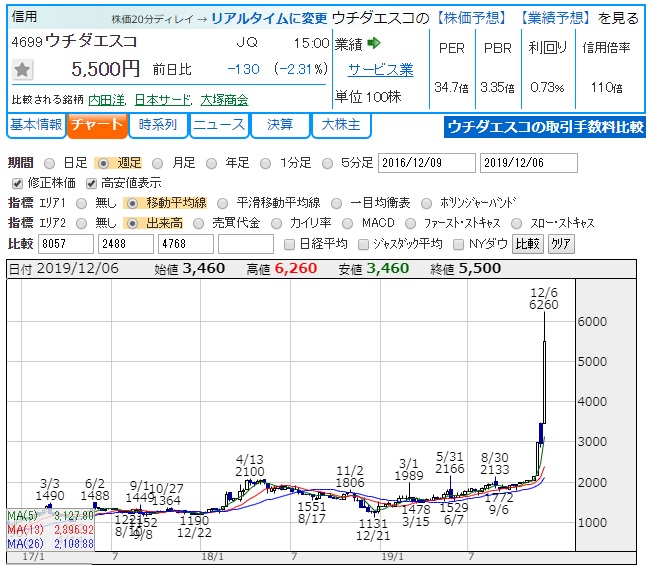
Task: Enable ジャスダック平均 comparison checkbox
Action: [x=363, y=244]
